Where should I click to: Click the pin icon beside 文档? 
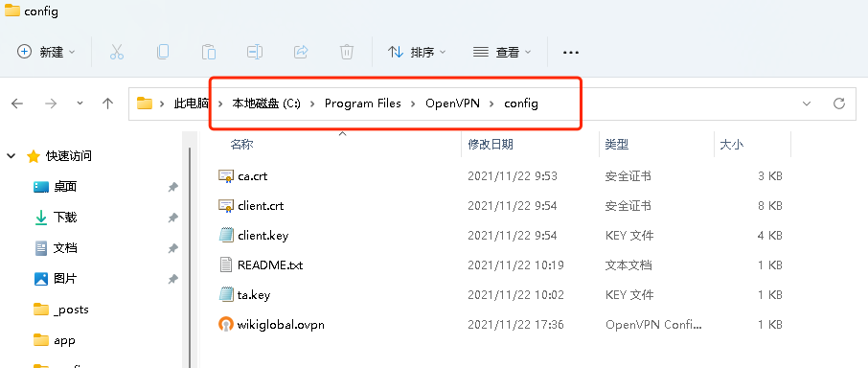(172, 248)
